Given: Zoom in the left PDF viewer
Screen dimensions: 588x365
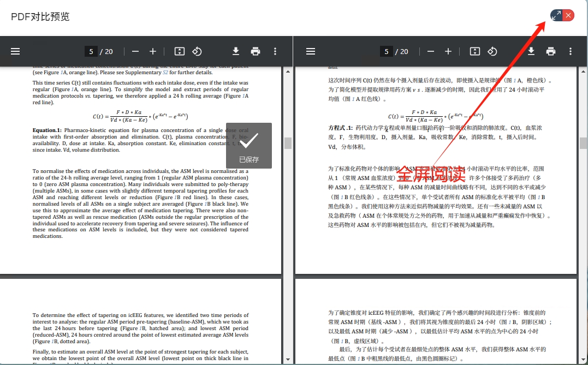Looking at the screenshot, I should [x=153, y=51].
